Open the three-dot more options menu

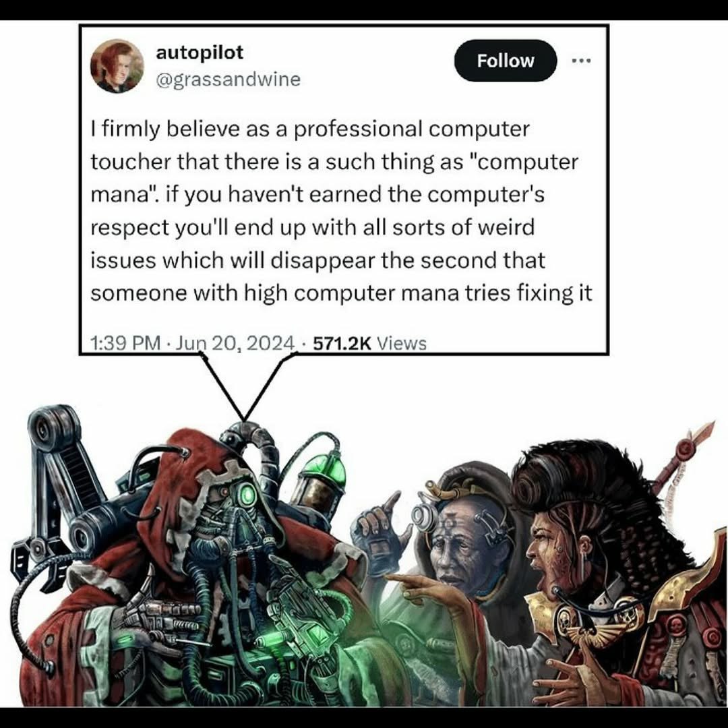(581, 61)
